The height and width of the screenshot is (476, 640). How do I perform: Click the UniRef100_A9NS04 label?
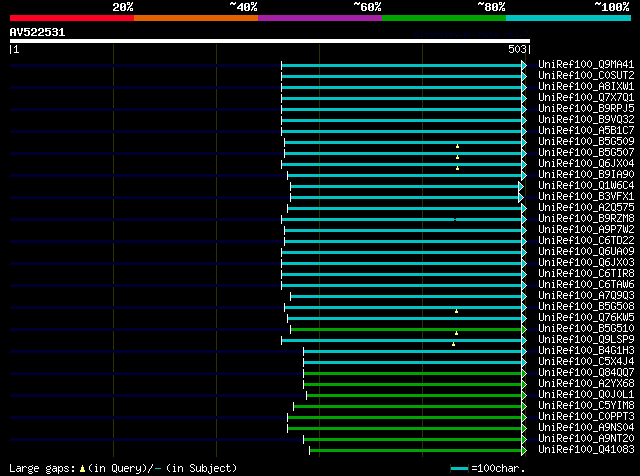pyautogui.click(x=586, y=428)
